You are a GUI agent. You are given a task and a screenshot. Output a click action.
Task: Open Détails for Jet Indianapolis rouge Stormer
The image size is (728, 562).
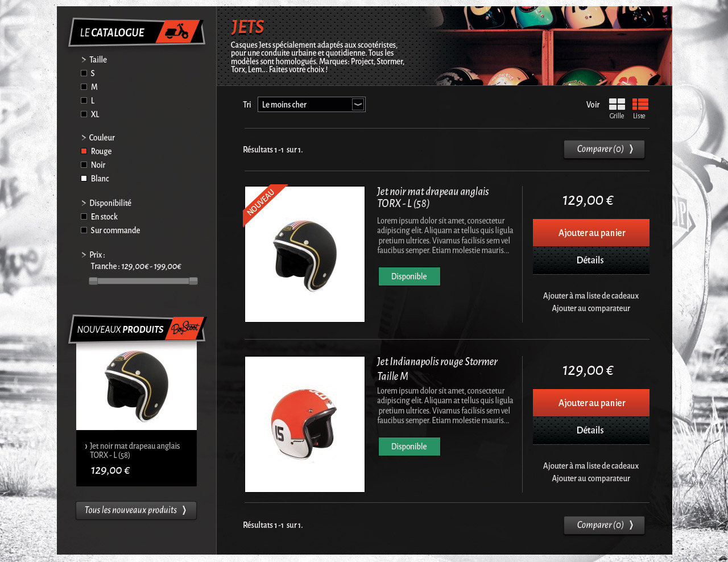pos(591,431)
